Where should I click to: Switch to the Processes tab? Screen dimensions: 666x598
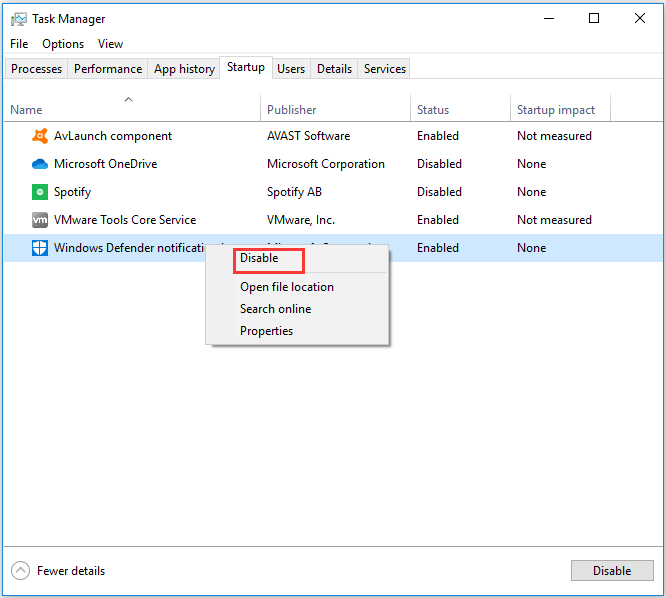[x=37, y=69]
